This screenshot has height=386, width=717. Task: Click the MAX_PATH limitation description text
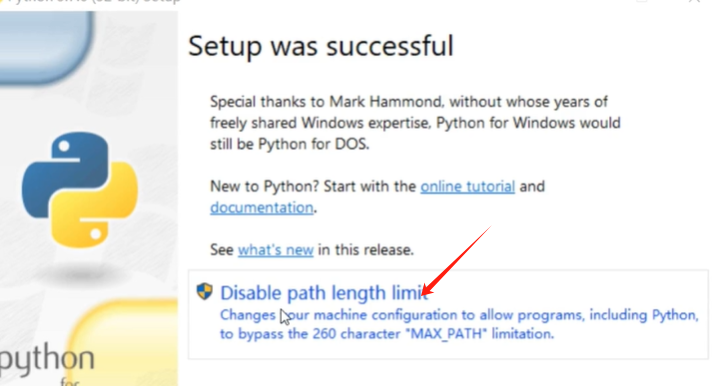tap(459, 324)
